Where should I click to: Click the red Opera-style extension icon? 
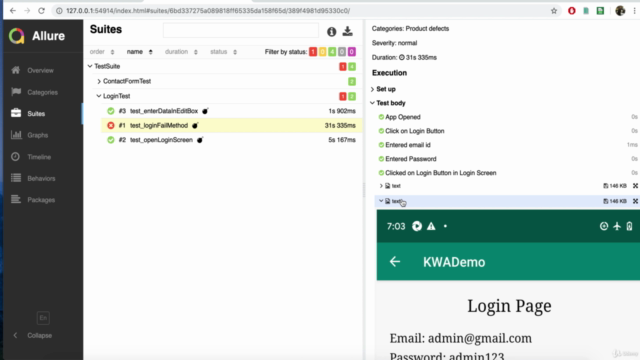[571, 11]
